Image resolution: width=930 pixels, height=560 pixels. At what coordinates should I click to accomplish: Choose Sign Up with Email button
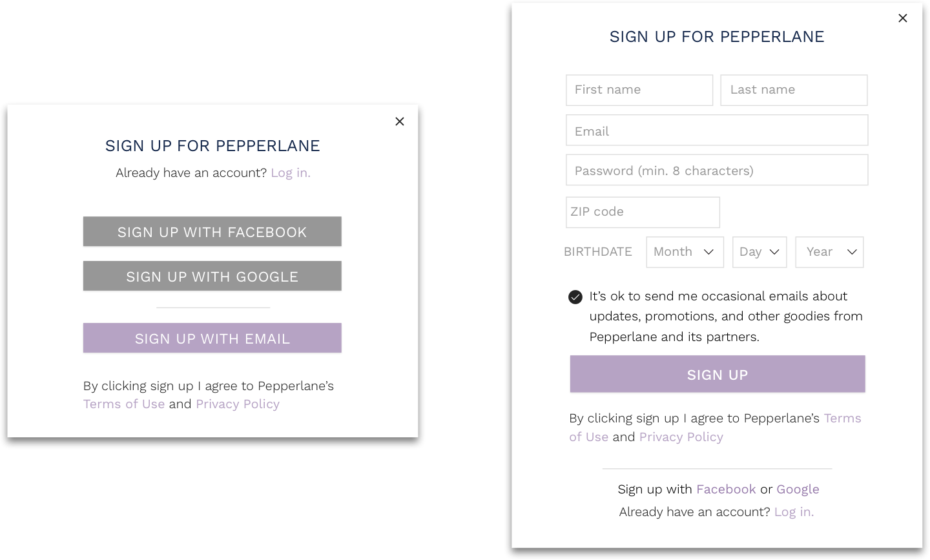[x=212, y=338]
